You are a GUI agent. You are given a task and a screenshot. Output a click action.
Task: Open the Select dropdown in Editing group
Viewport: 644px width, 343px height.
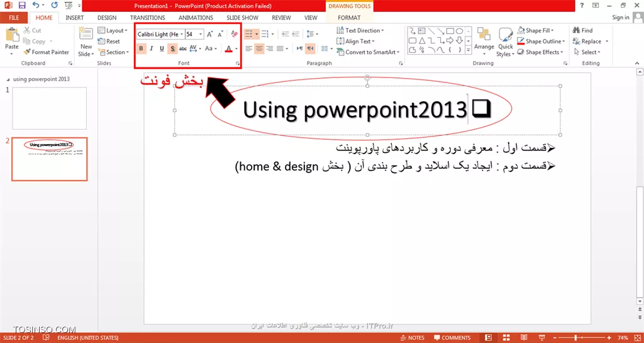pyautogui.click(x=587, y=52)
